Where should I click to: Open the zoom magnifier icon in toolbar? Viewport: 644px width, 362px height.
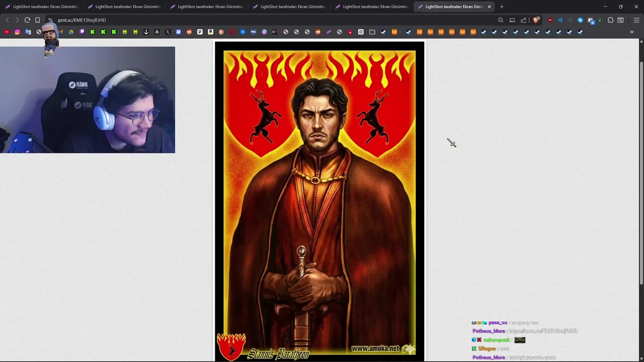point(501,20)
